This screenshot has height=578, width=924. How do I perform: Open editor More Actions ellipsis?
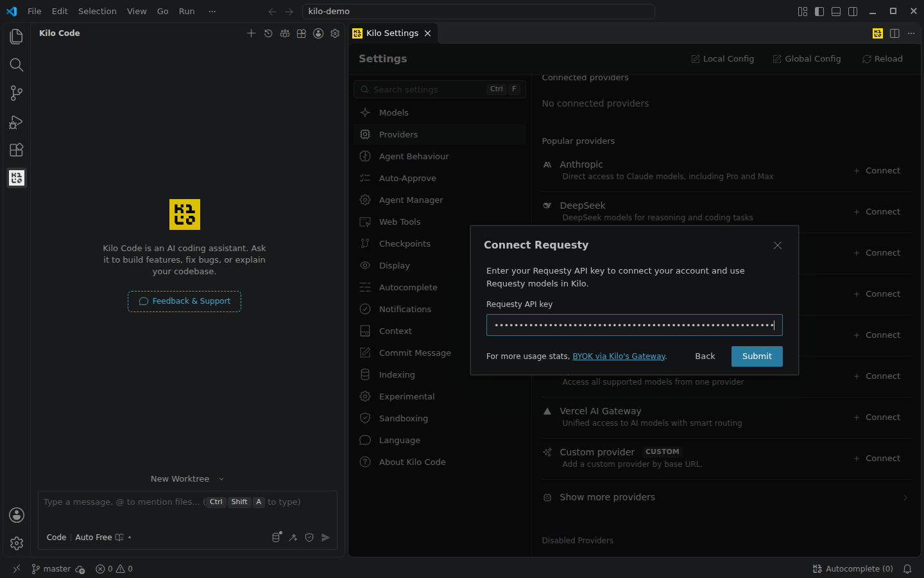tap(911, 33)
